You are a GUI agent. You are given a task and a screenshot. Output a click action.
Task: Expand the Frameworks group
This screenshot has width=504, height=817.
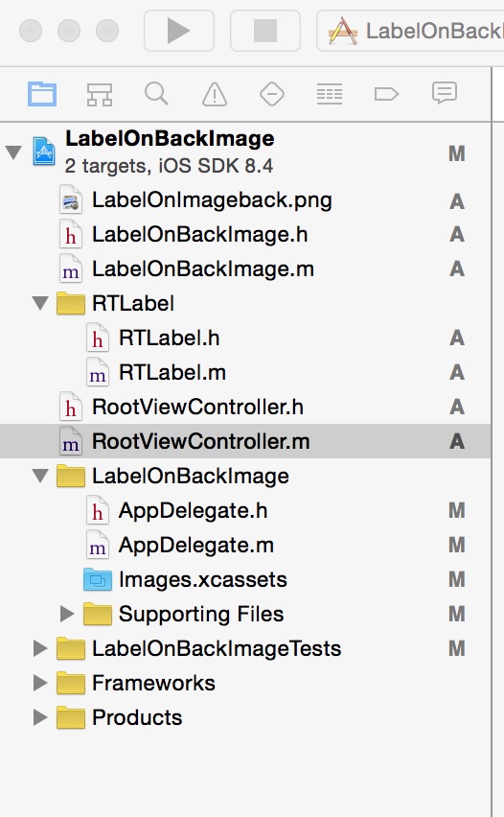tap(40, 683)
